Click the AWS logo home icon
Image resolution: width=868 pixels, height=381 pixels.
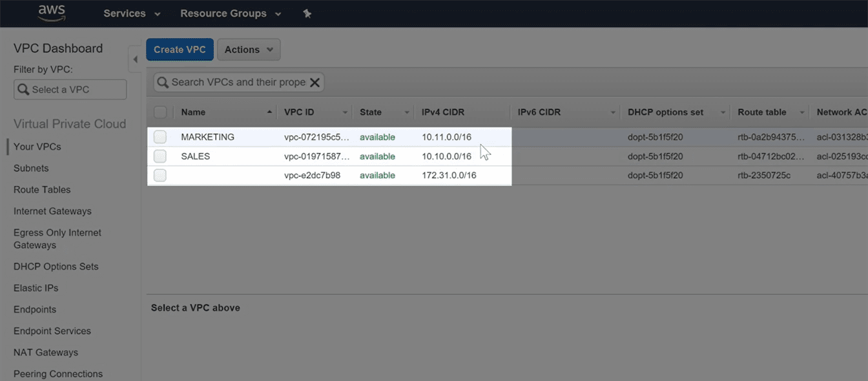click(51, 12)
